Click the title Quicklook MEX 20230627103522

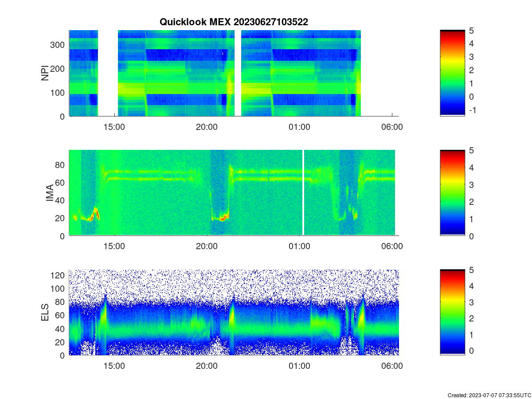(x=234, y=22)
